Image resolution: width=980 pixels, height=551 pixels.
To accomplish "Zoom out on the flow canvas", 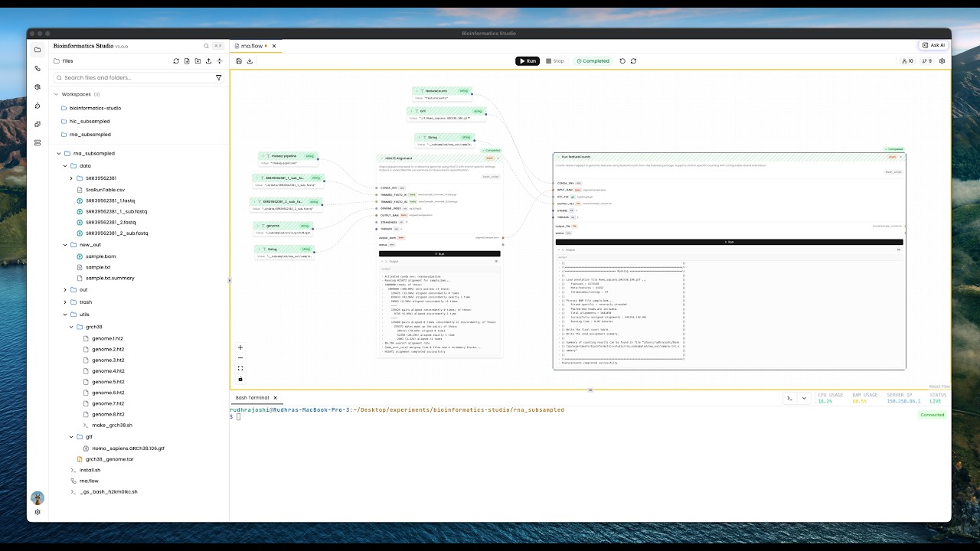I will (240, 358).
